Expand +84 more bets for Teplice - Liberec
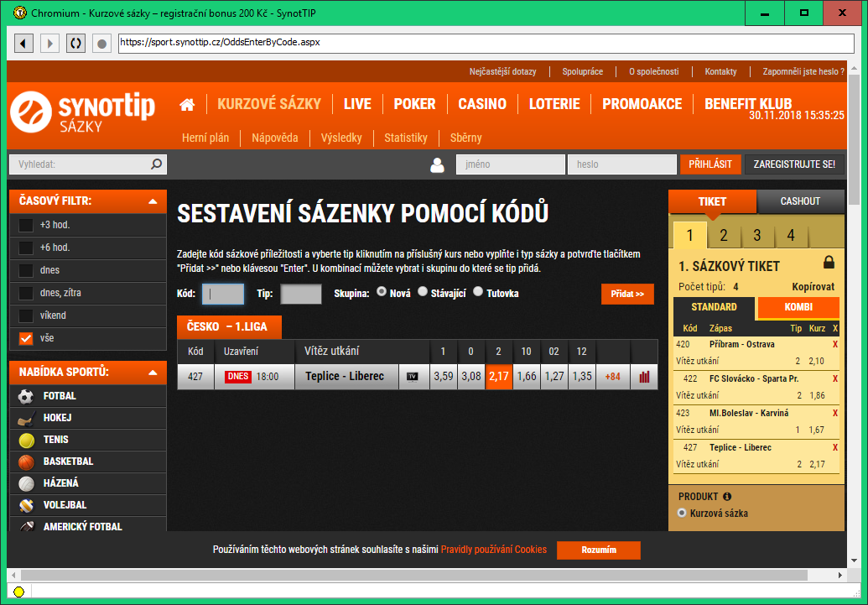Viewport: 868px width, 605px height. pos(613,377)
